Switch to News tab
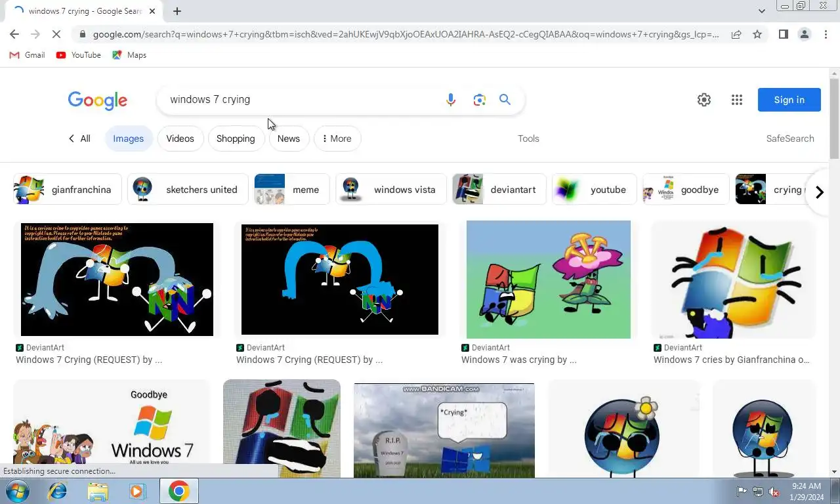 point(289,138)
